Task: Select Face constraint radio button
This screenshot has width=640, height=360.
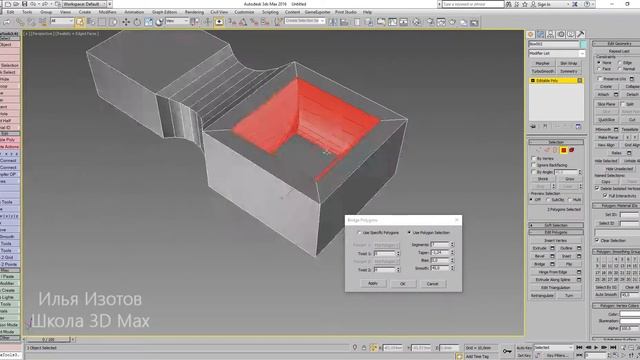Action: point(599,69)
